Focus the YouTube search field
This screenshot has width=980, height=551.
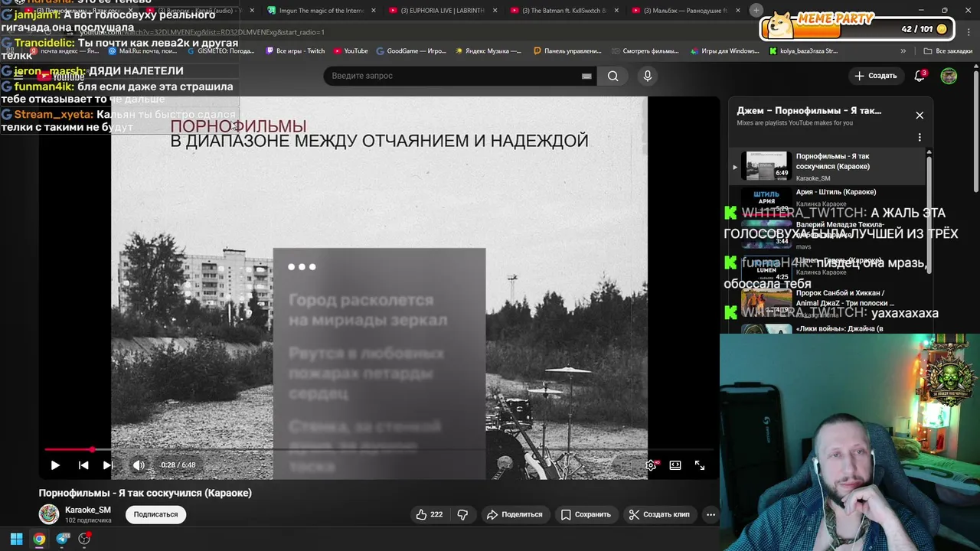click(x=452, y=76)
